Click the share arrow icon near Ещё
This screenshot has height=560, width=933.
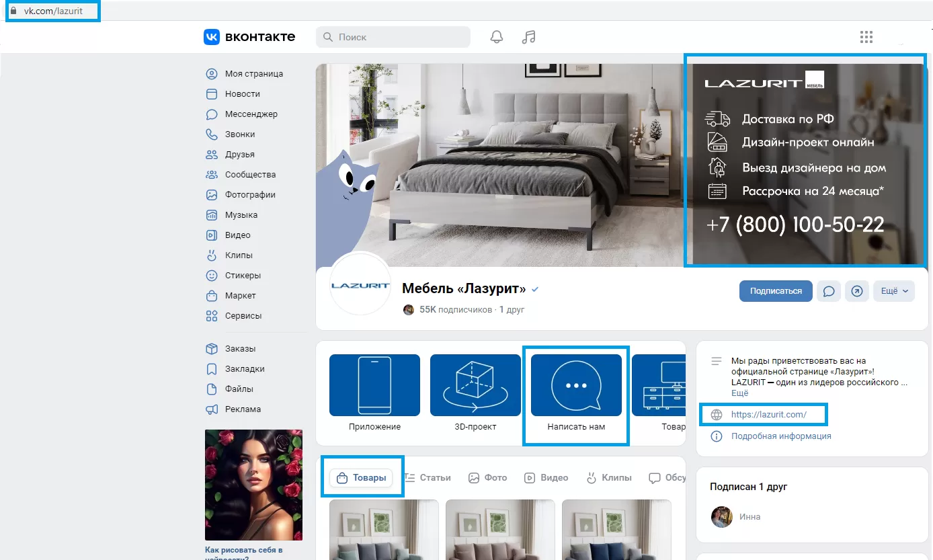(857, 291)
